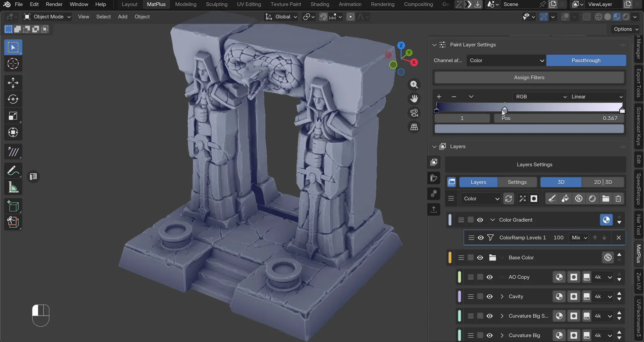The height and width of the screenshot is (342, 644).
Task: Open the Channel affected Color dropdown
Action: (x=506, y=60)
